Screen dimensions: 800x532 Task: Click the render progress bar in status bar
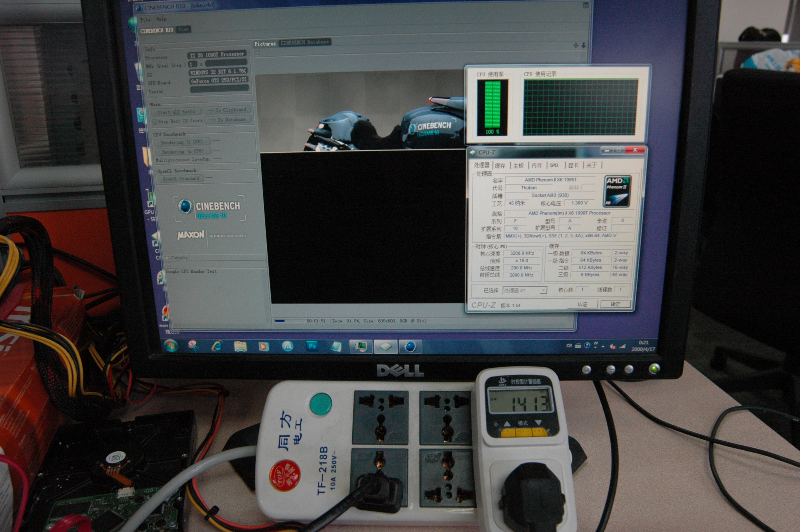click(x=290, y=321)
